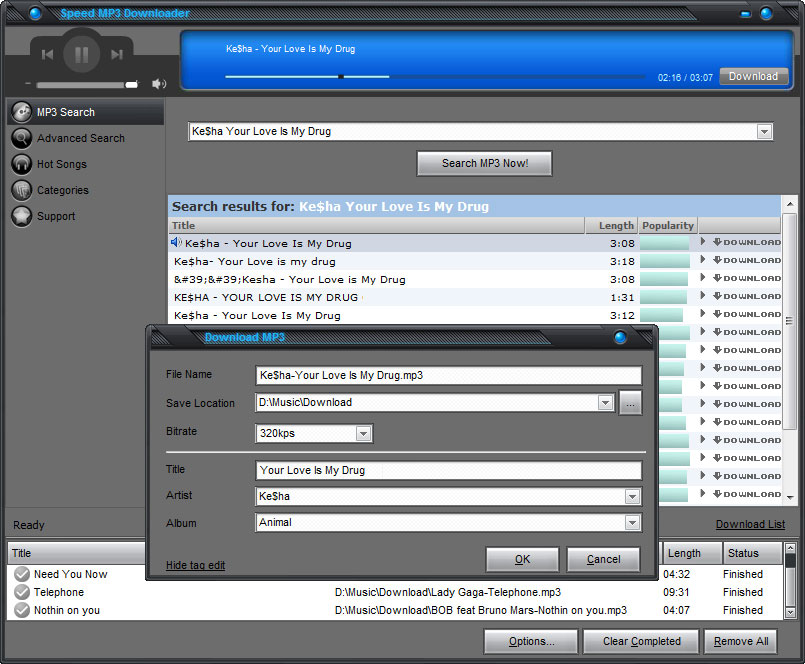Cancel the Download MP3 dialog
Screen dimensions: 805x664
(603, 559)
